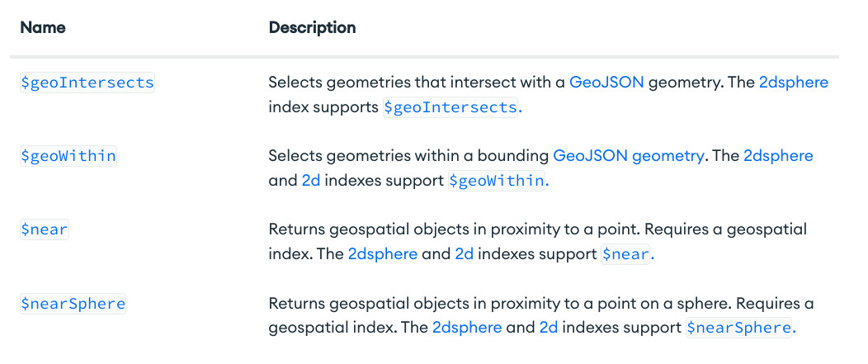Click inline $nearSphere code link in description
The height and width of the screenshot is (364, 868).
[x=738, y=327]
